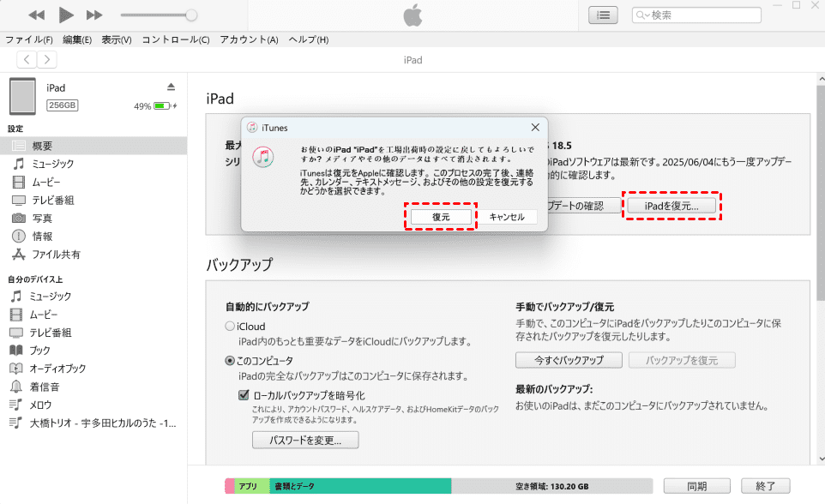
Task: Select 写真 camera icon in sidebar
Action: tap(18, 218)
